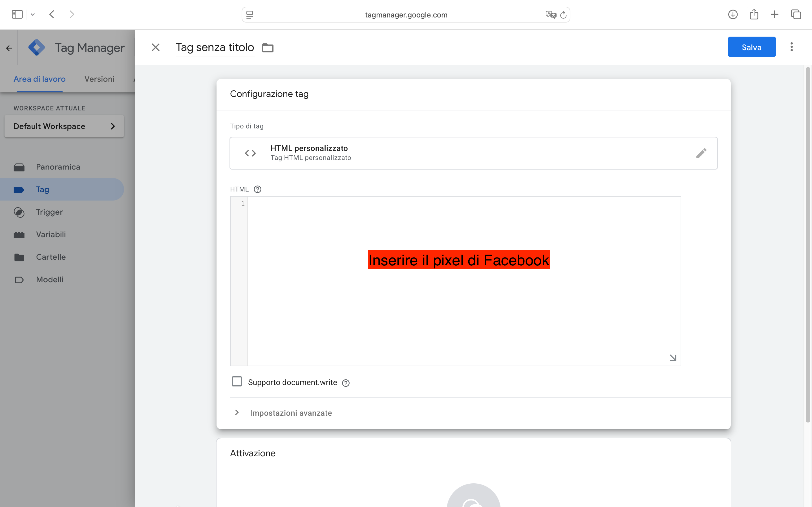Enable Supporto document.write checkbox
Screen dimensions: 812x507
pyautogui.click(x=237, y=382)
